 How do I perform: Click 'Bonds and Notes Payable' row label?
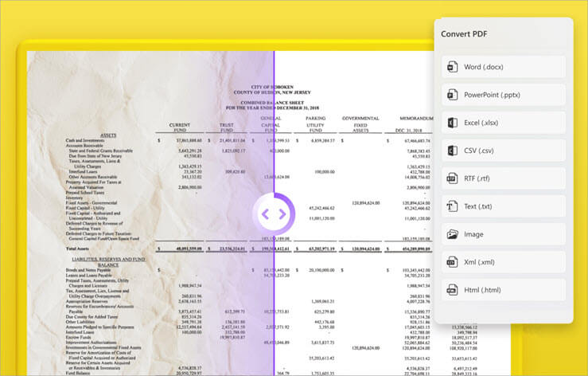pos(88,270)
